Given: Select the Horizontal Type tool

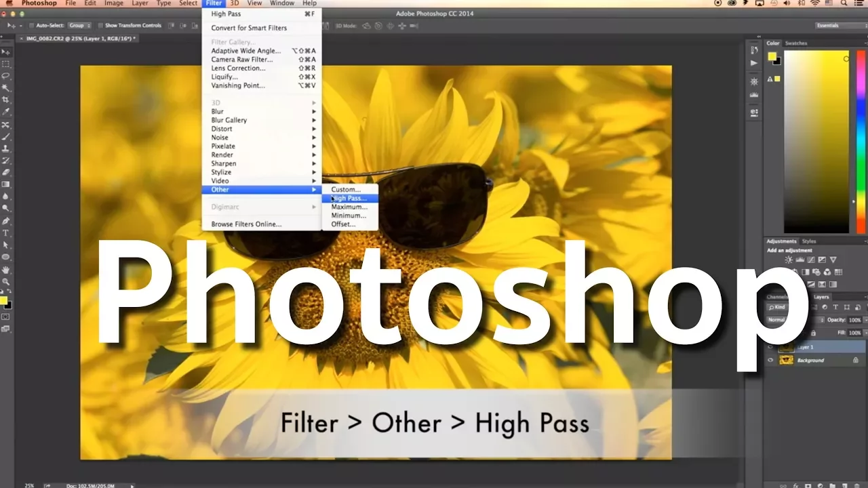Looking at the screenshot, I should [6, 233].
